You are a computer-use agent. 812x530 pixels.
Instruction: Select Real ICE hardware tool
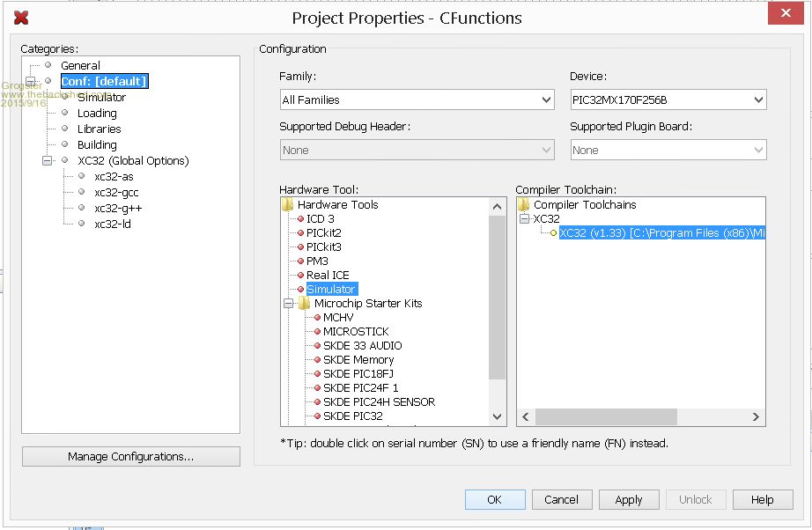click(328, 275)
